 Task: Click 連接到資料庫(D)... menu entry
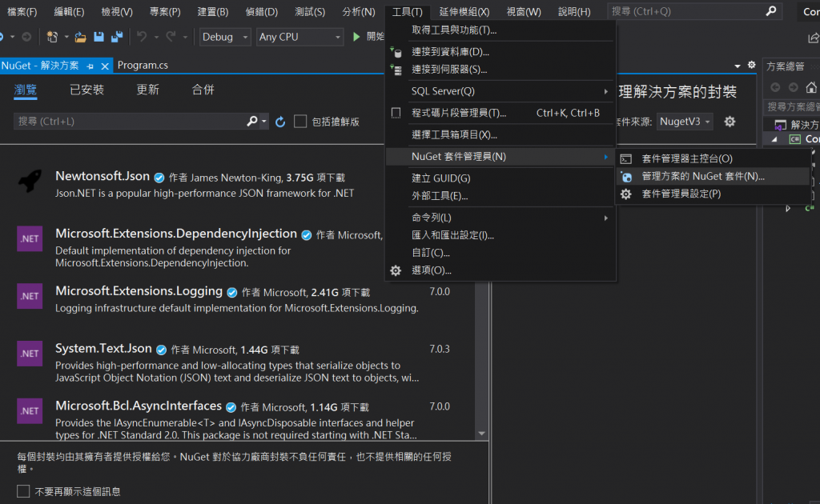point(500,52)
